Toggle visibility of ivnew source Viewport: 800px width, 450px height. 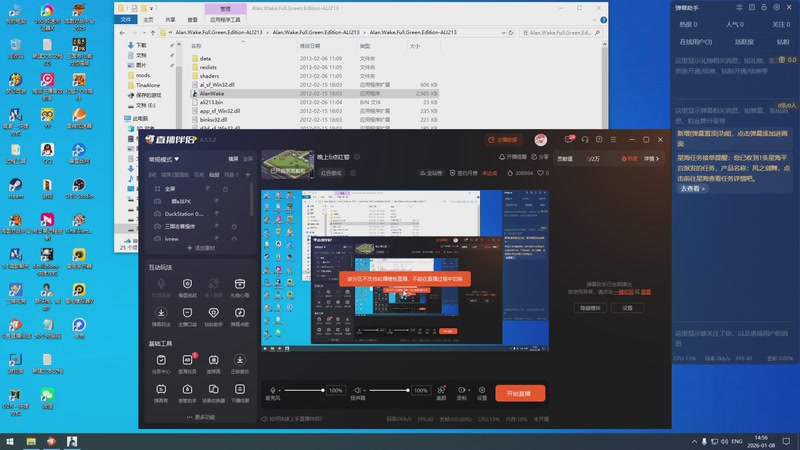tap(217, 238)
